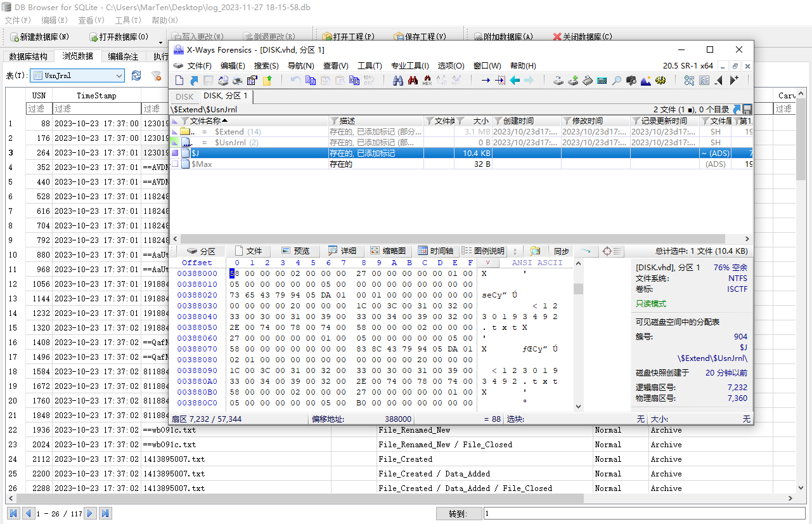
Task: Click the 00388020 offset row in hex view
Action: point(197,295)
